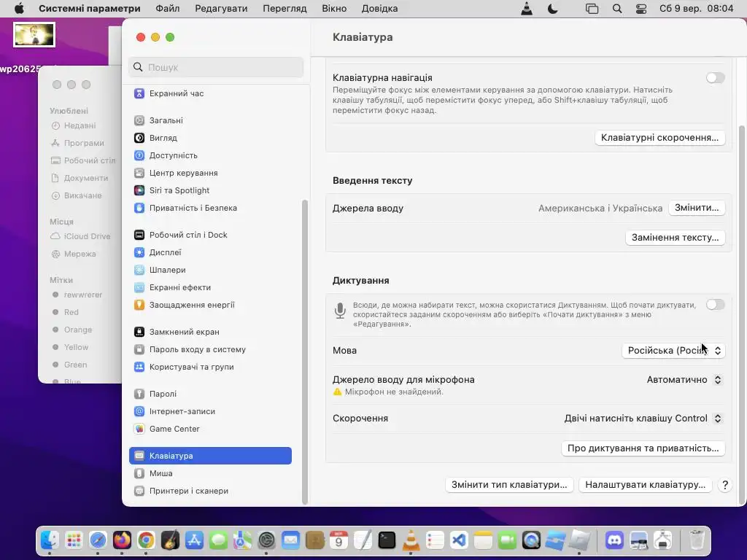Open Terminal from the Dock
The width and height of the screenshot is (747, 560).
point(387,540)
